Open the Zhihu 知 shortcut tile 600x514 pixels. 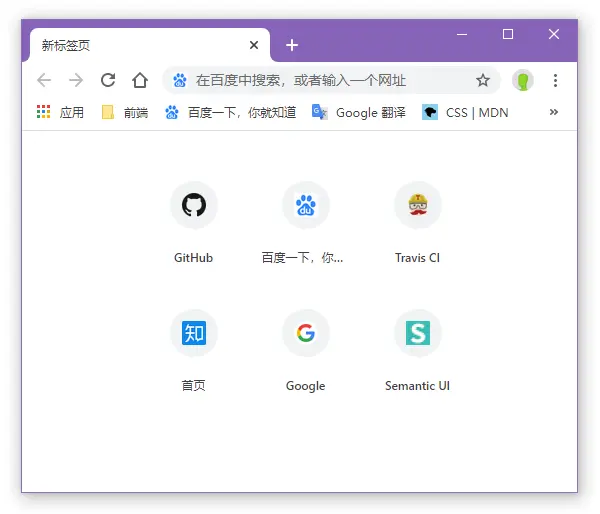[194, 333]
